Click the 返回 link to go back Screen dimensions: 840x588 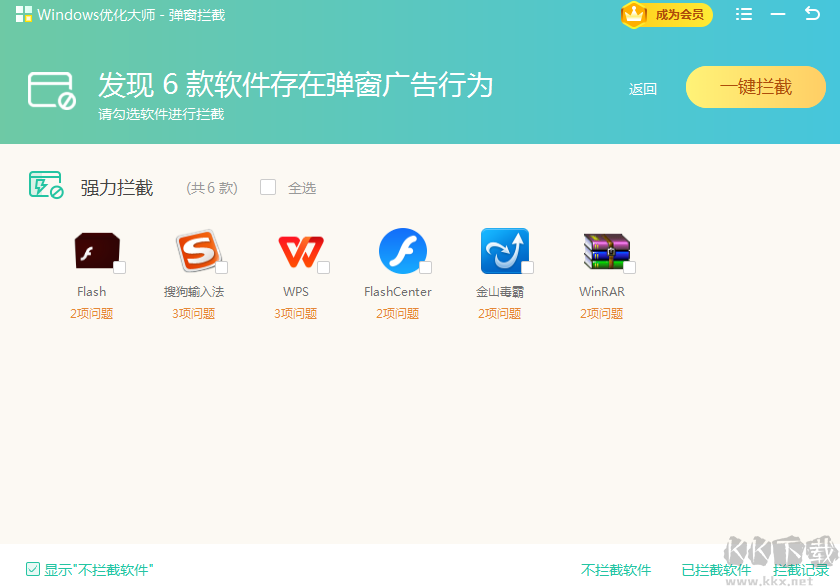(642, 88)
